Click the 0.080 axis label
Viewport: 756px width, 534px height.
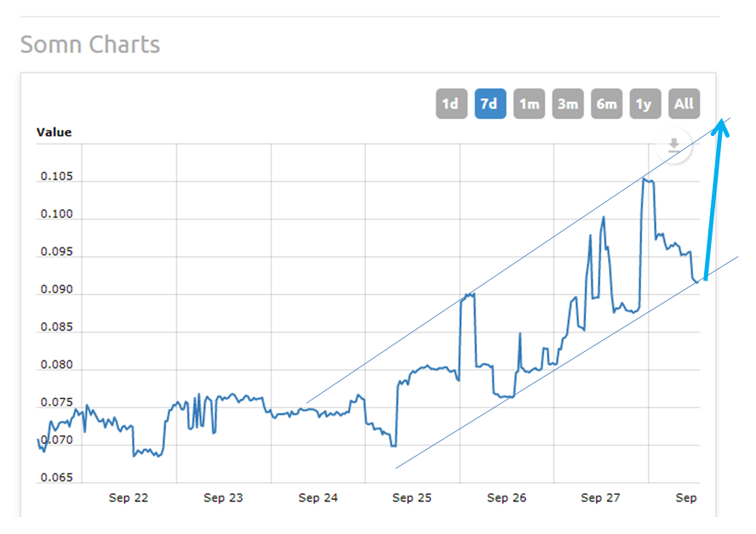(56, 364)
